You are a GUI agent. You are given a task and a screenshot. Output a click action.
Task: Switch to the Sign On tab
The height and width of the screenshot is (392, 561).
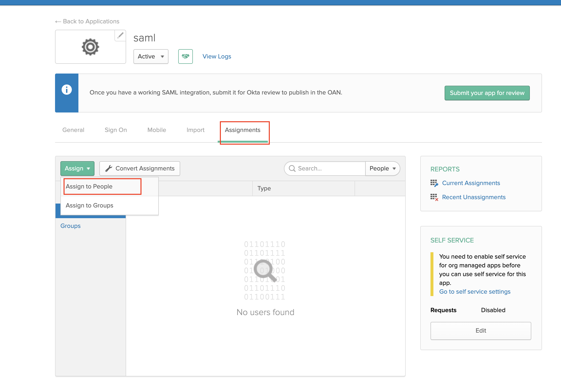pos(116,130)
